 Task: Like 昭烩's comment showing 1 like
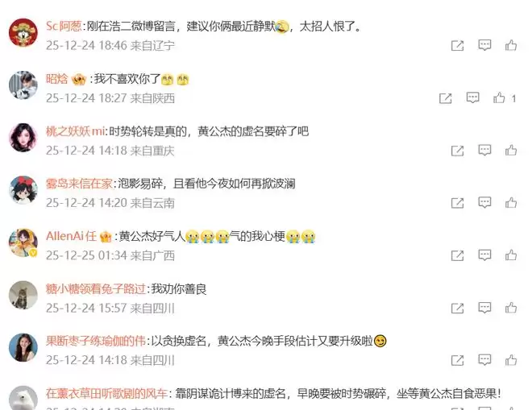point(499,98)
